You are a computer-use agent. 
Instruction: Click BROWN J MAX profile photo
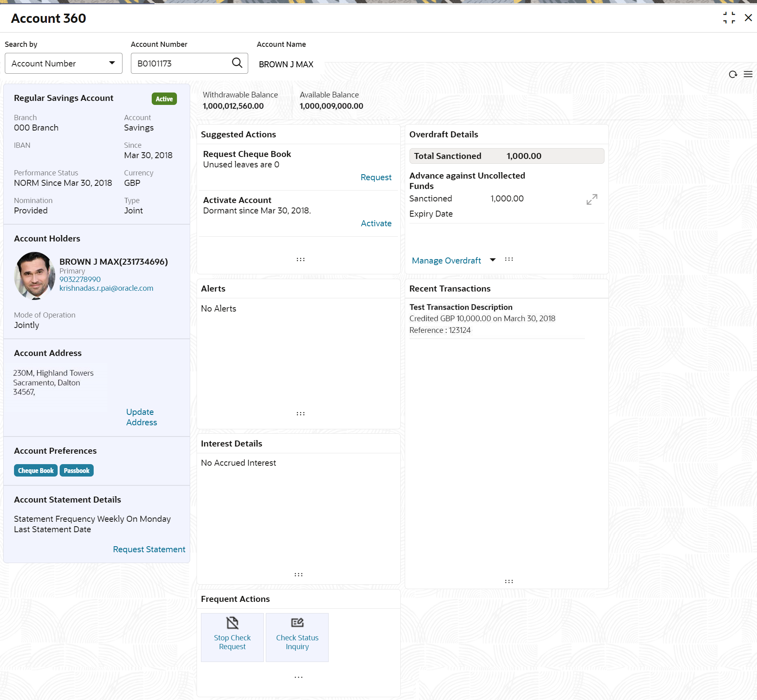pos(34,276)
